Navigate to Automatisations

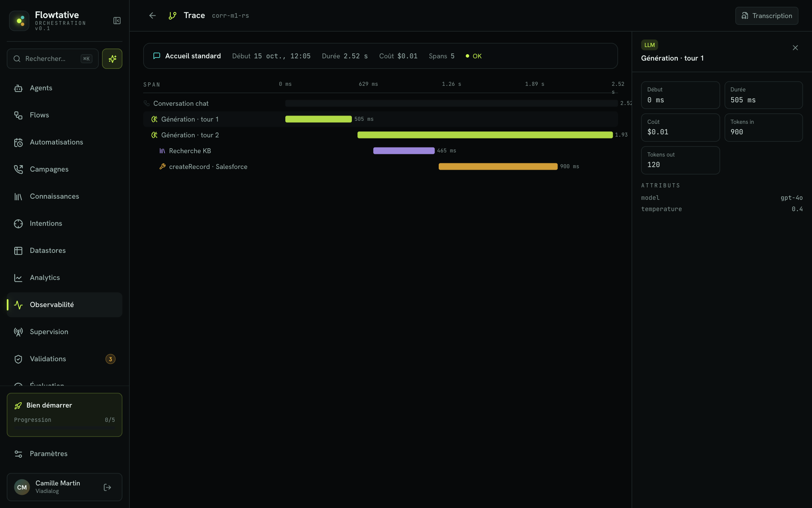pyautogui.click(x=64, y=142)
